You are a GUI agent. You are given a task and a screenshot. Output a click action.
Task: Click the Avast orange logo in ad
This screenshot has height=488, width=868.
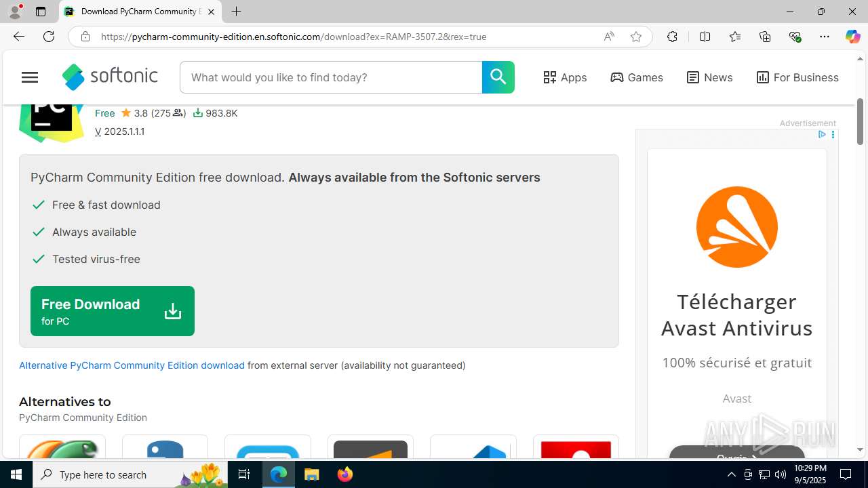pyautogui.click(x=737, y=227)
